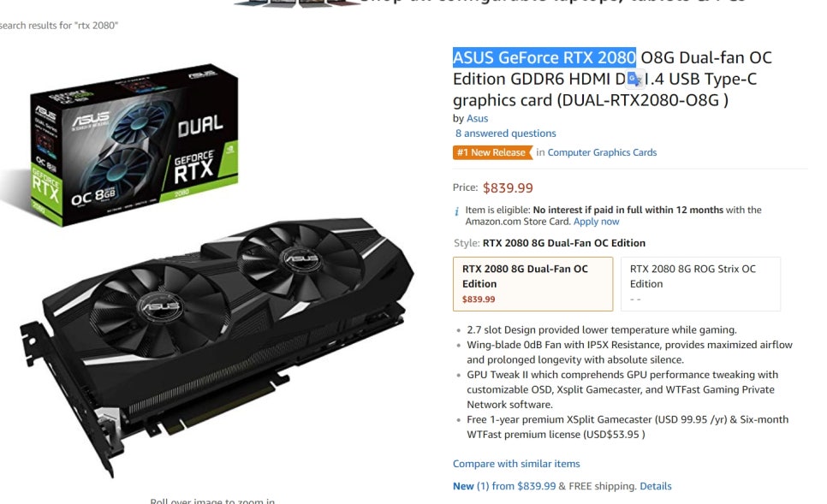
Task: Click search results for "rtx 2080" text
Action: [x=59, y=26]
